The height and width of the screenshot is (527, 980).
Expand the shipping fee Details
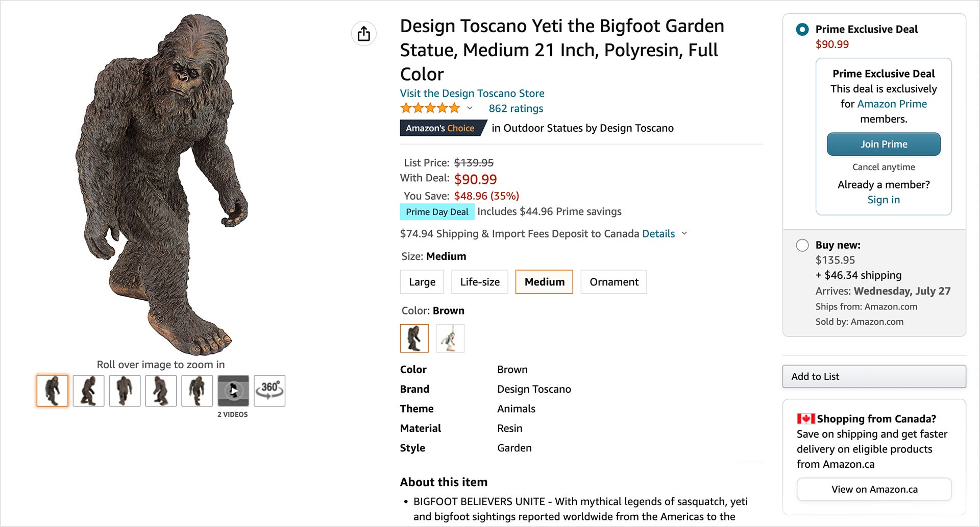pyautogui.click(x=658, y=233)
